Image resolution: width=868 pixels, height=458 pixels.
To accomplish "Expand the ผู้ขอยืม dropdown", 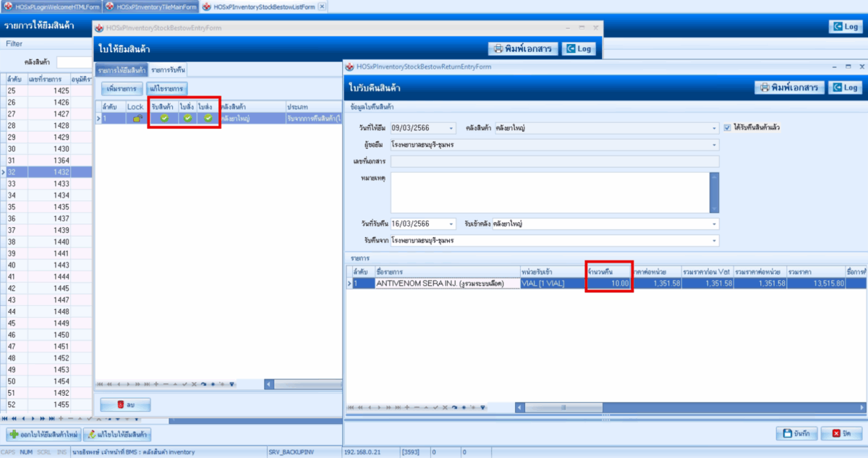I will 715,145.
